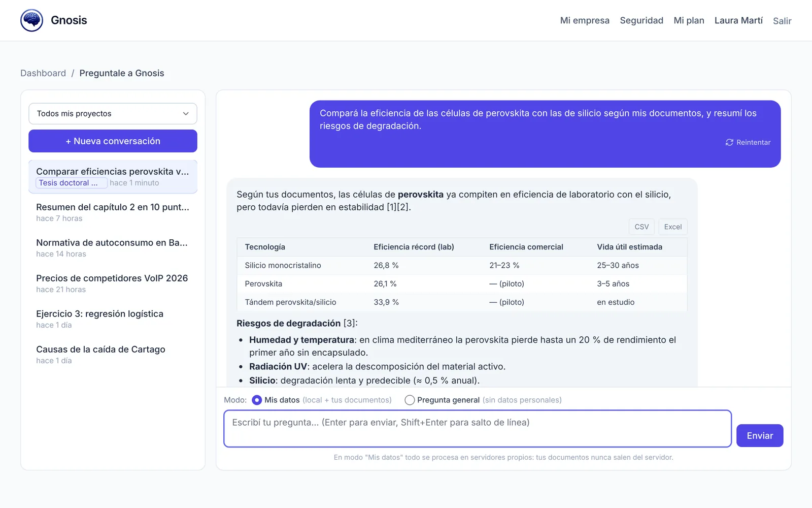This screenshot has width=812, height=508.
Task: Click the en estudio cell
Action: (x=616, y=302)
